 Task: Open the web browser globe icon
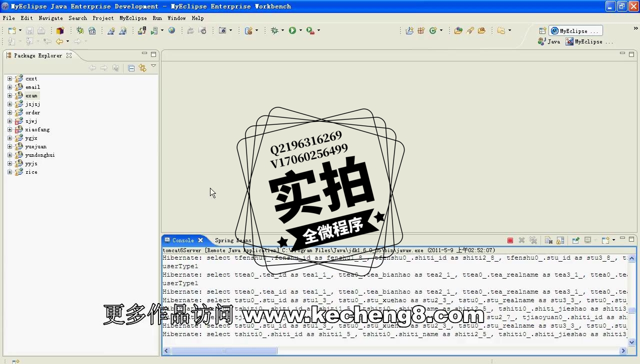(172, 30)
